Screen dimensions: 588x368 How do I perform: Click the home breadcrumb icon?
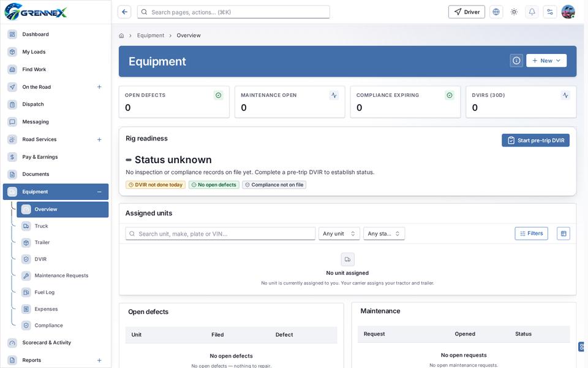[121, 36]
